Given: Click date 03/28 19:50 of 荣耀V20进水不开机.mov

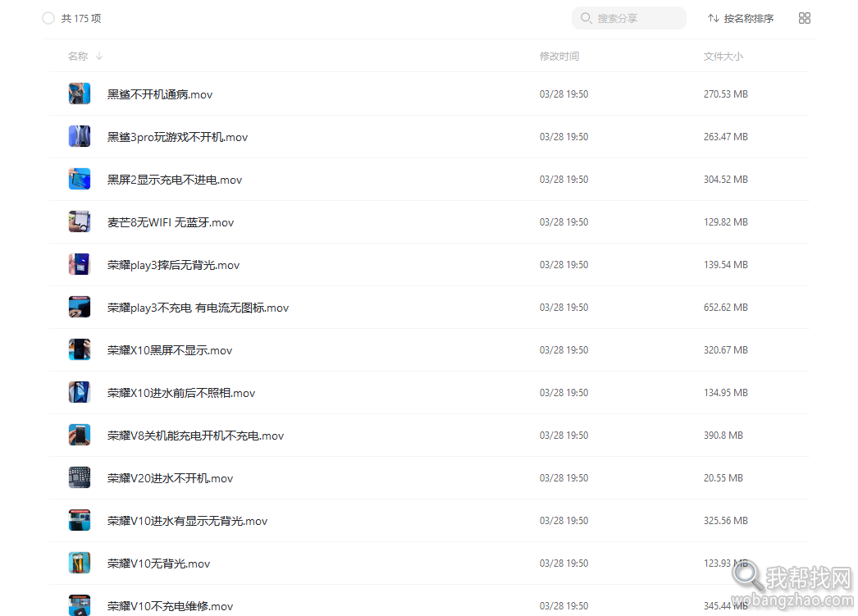Looking at the screenshot, I should coord(564,478).
